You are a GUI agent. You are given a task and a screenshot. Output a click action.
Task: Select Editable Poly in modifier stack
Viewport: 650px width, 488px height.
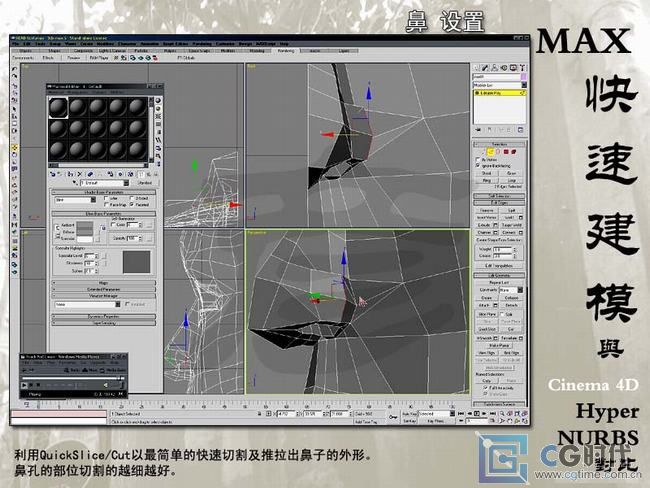pyautogui.click(x=500, y=93)
